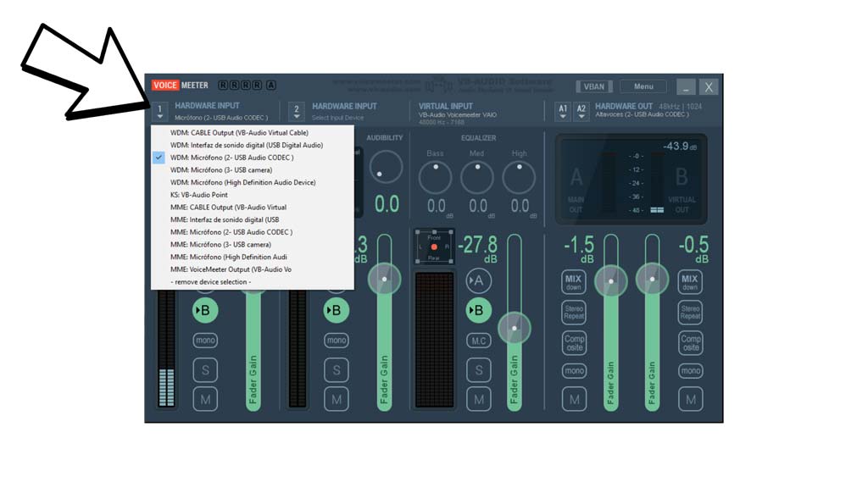Open the A2 hardware output selector
The width and height of the screenshot is (868, 488).
pyautogui.click(x=581, y=113)
